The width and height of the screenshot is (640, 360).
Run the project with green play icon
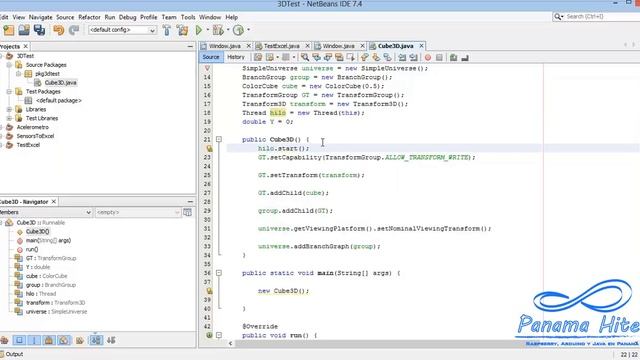pos(199,30)
